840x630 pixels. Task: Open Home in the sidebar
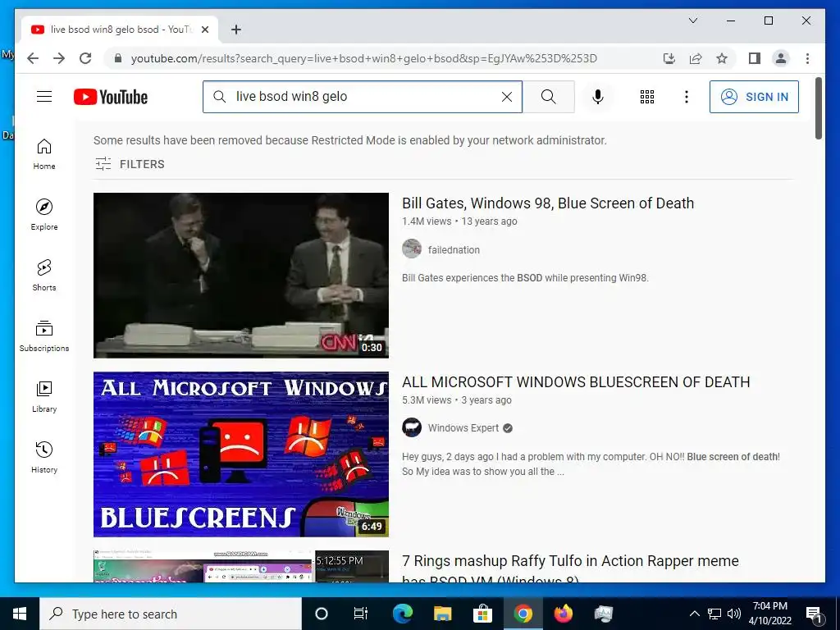pos(44,153)
